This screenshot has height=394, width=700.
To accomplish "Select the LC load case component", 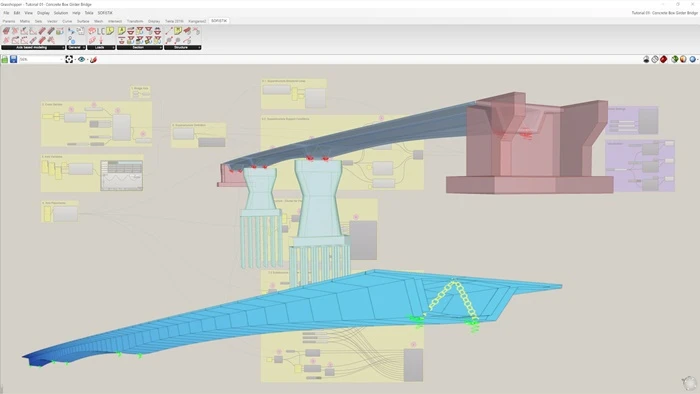I will coord(101,31).
